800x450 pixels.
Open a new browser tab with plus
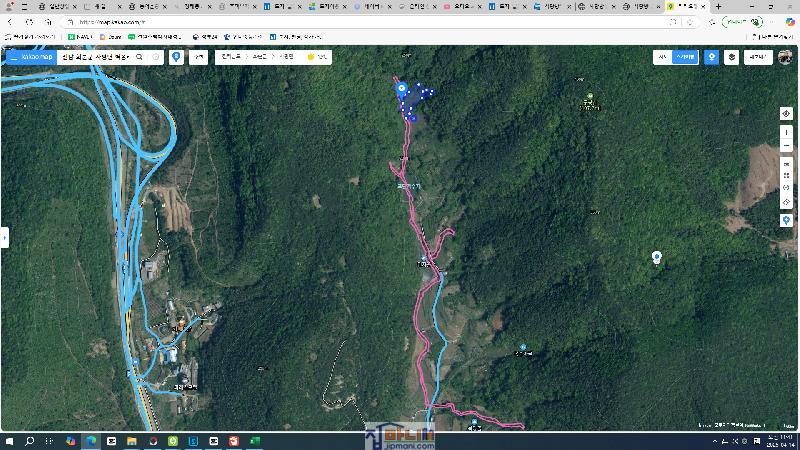pos(718,6)
